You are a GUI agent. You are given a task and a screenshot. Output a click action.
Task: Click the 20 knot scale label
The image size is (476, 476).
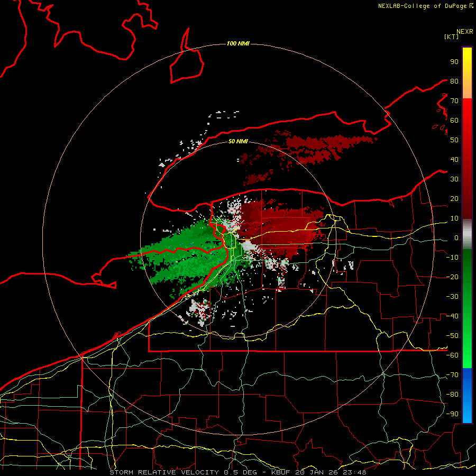(x=454, y=198)
